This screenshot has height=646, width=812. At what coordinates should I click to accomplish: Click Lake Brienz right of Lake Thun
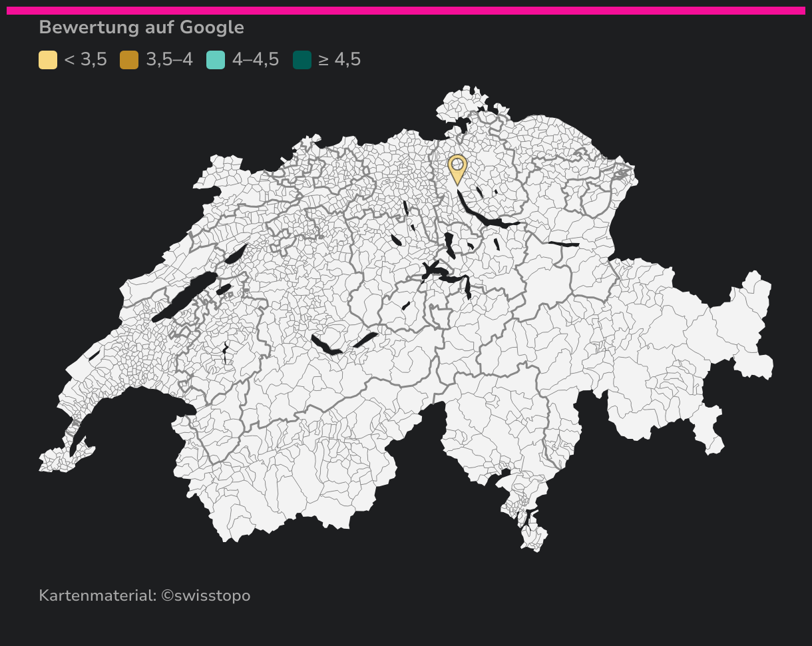pyautogui.click(x=365, y=340)
